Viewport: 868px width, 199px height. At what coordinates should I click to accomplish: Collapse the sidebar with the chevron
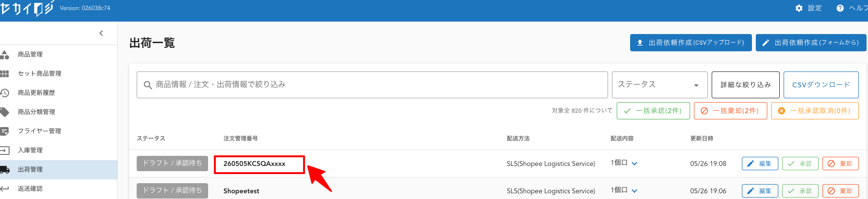[101, 33]
